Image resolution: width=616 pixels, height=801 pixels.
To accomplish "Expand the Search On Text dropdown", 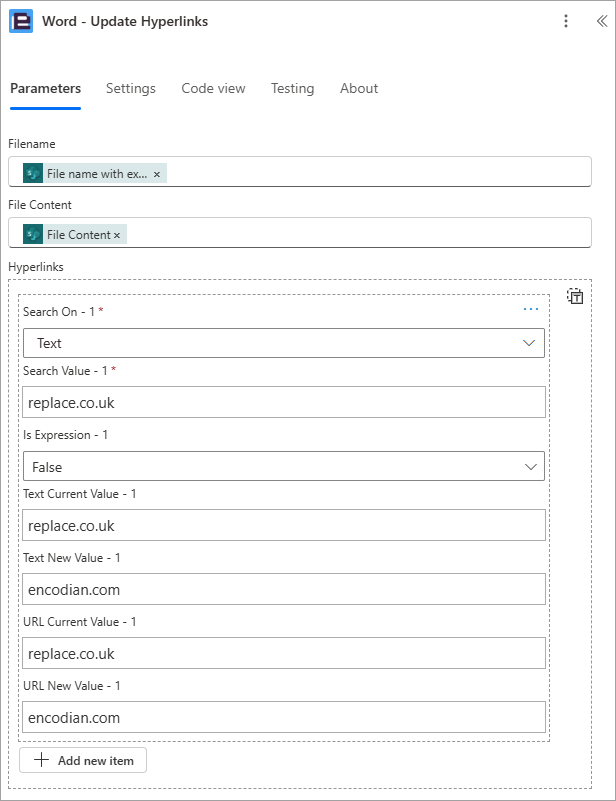I will pos(283,343).
